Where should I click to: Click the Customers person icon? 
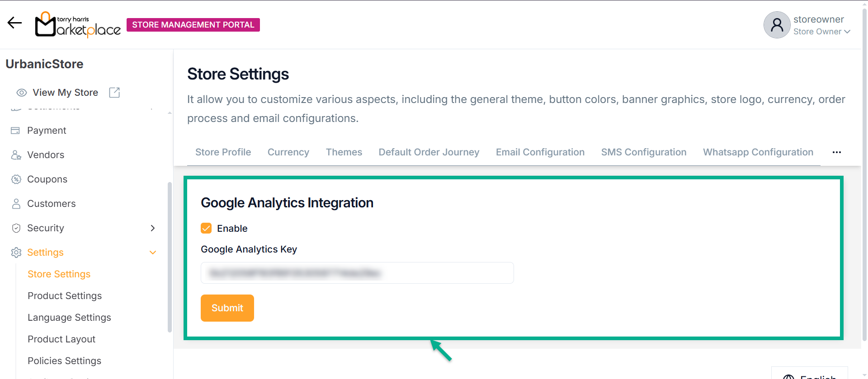click(16, 204)
